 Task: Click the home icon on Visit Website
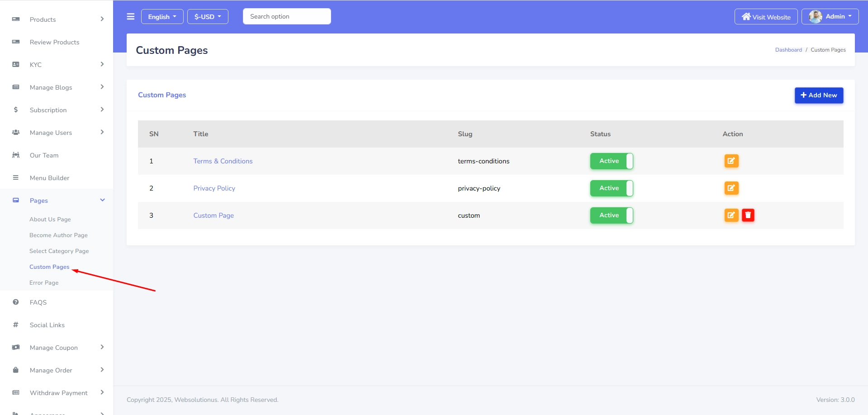(x=746, y=17)
